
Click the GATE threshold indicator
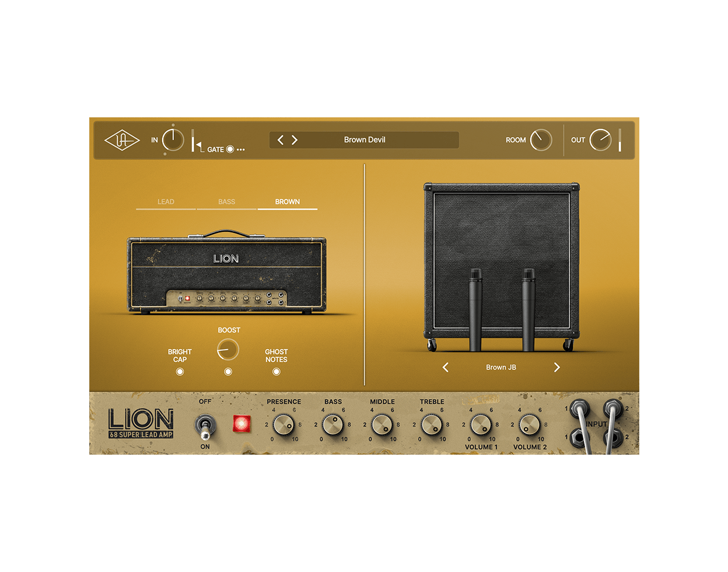point(231,149)
